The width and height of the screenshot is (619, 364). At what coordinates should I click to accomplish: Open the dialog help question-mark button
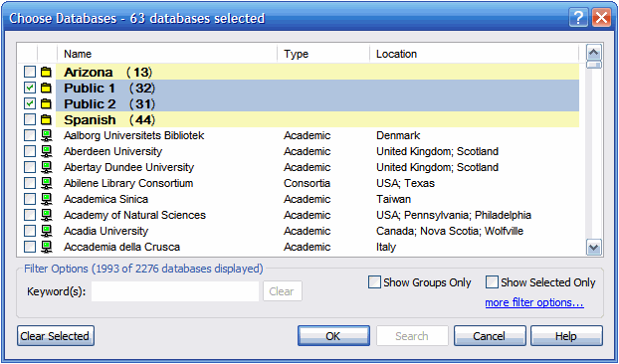[578, 18]
